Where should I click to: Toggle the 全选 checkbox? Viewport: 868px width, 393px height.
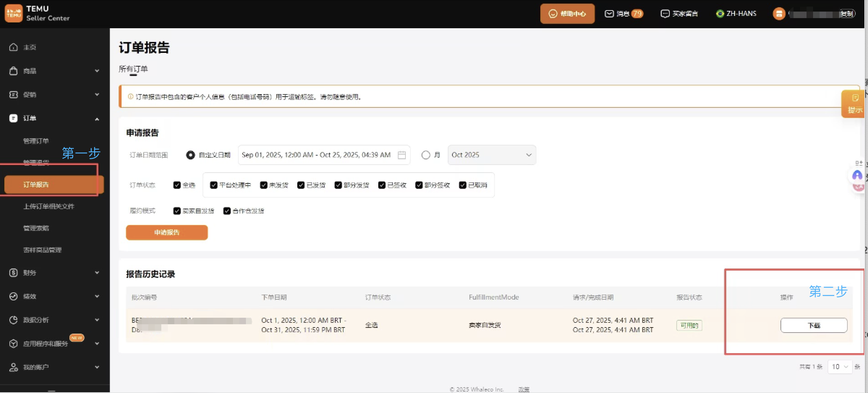177,185
